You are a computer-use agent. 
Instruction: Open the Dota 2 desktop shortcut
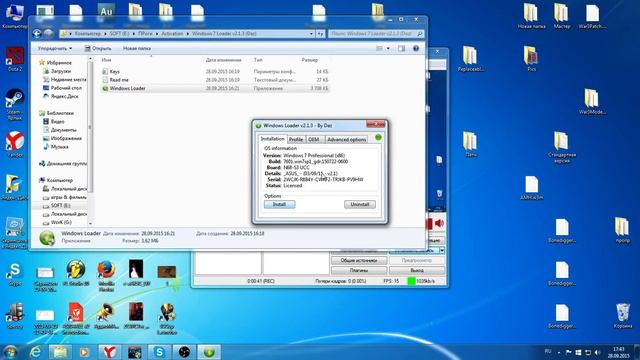15,59
